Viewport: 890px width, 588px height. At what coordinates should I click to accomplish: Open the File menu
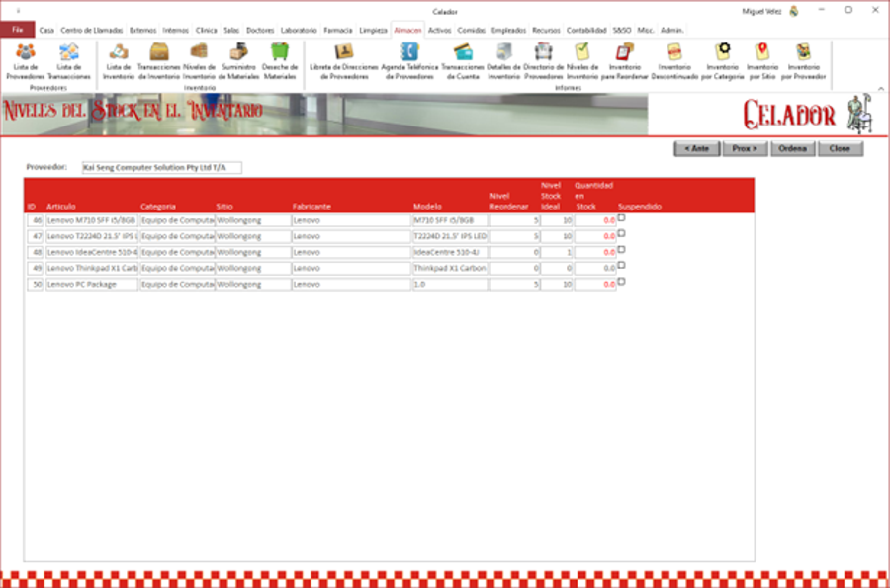[17, 30]
